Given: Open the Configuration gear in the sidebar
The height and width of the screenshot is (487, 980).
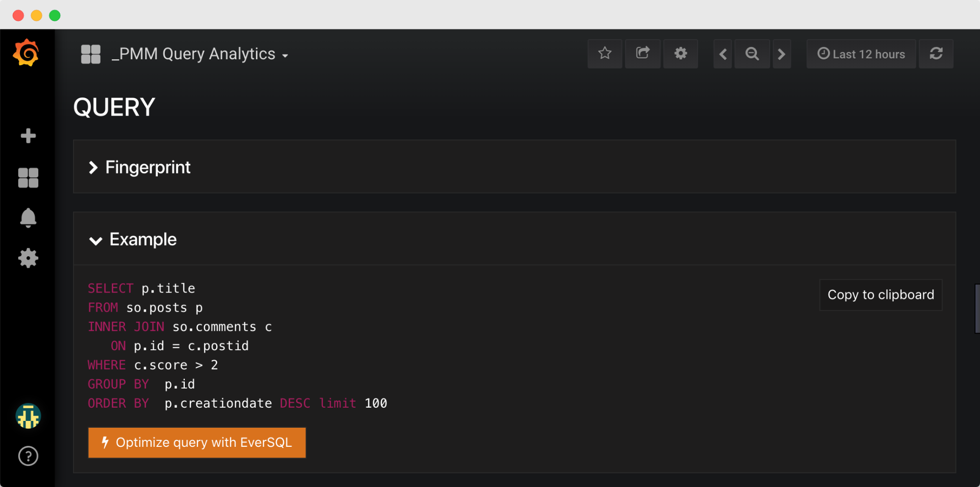Looking at the screenshot, I should click(28, 258).
